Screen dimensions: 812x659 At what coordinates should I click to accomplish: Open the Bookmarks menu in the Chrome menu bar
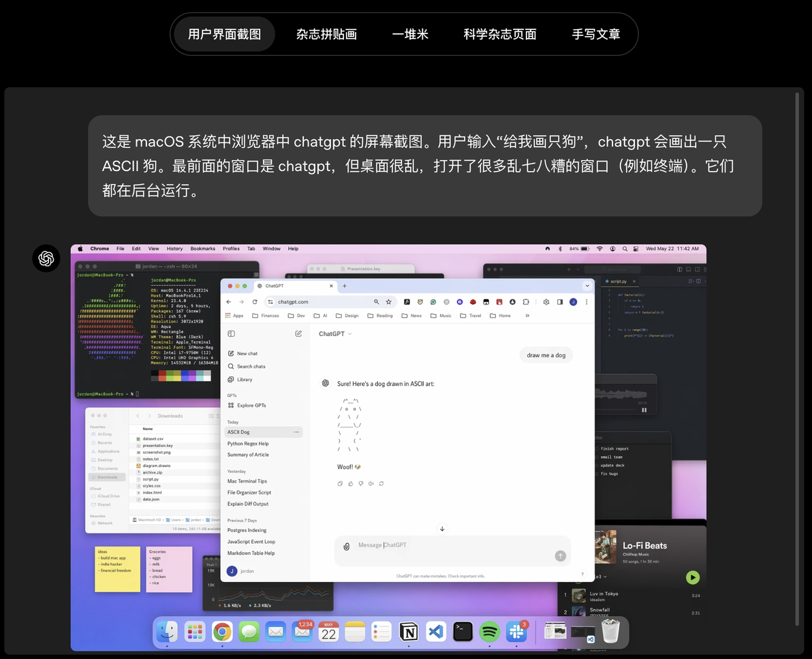coord(202,249)
